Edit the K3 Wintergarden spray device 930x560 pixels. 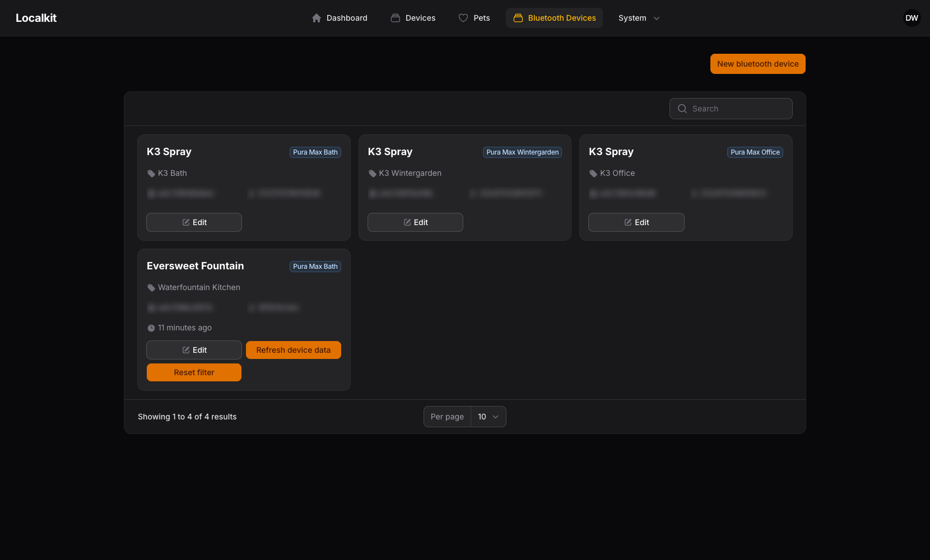(415, 222)
